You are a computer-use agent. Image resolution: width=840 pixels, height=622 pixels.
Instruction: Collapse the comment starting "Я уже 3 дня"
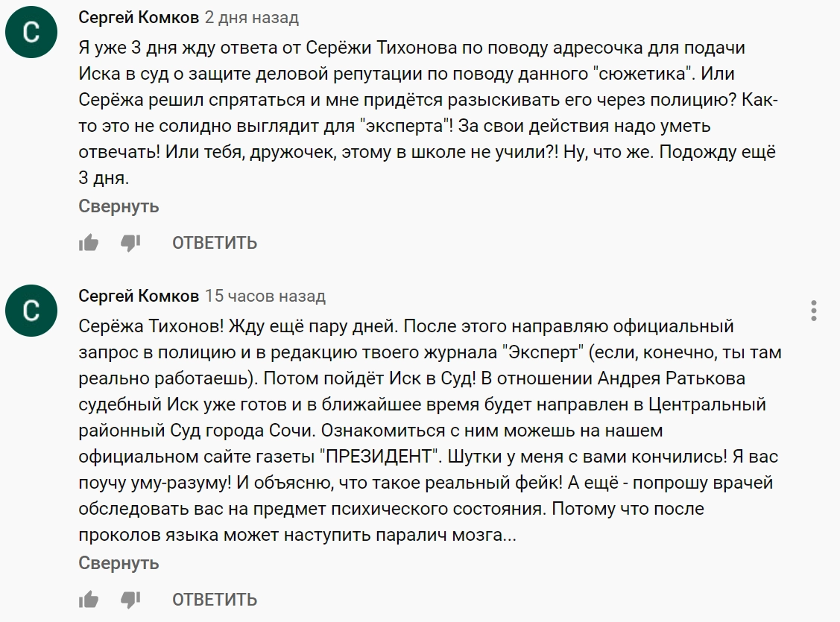point(119,206)
